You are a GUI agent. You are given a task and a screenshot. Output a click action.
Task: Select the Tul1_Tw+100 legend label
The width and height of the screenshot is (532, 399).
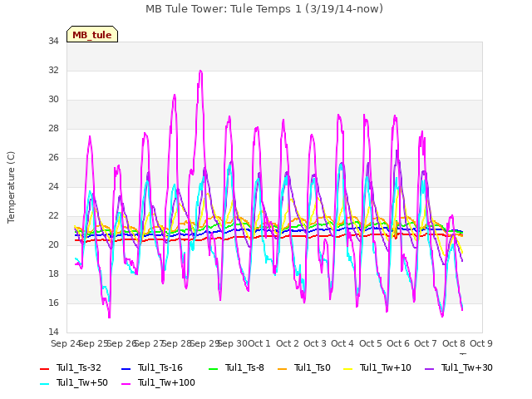point(166,382)
